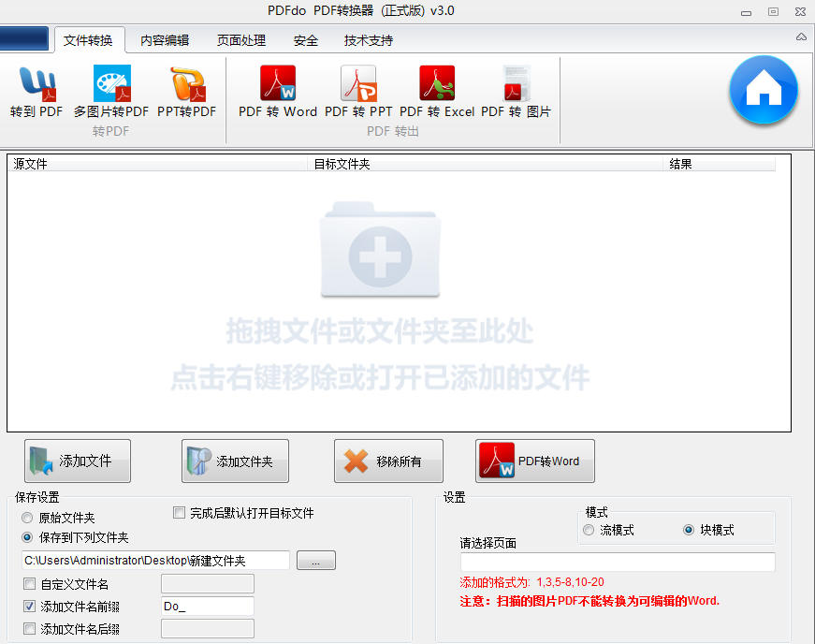Open the 多图片转PDF tool
The image size is (815, 644).
pyautogui.click(x=111, y=92)
